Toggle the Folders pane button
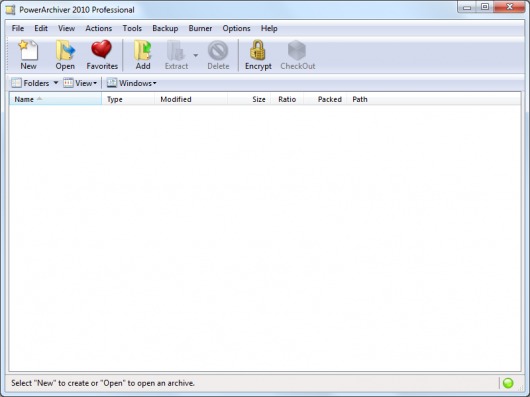The image size is (530, 397). click(x=30, y=83)
